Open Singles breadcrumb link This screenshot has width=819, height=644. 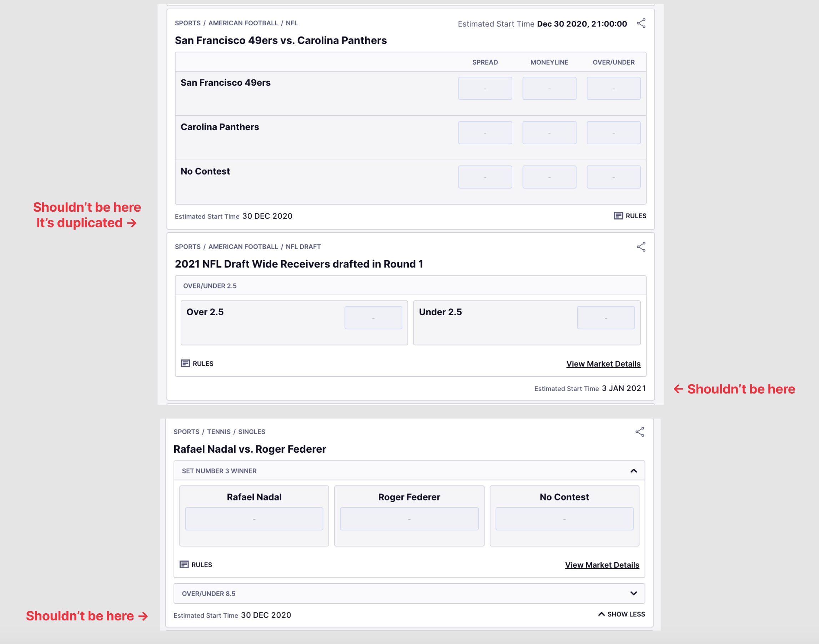[x=251, y=432]
